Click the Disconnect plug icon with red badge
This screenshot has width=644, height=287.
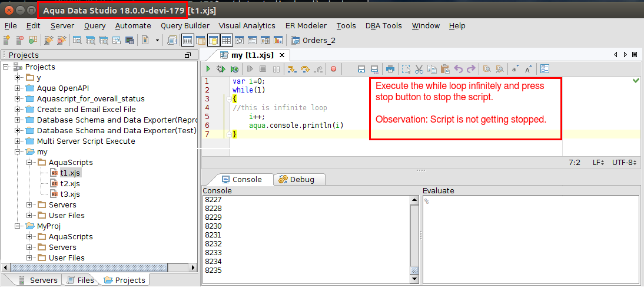(x=62, y=40)
